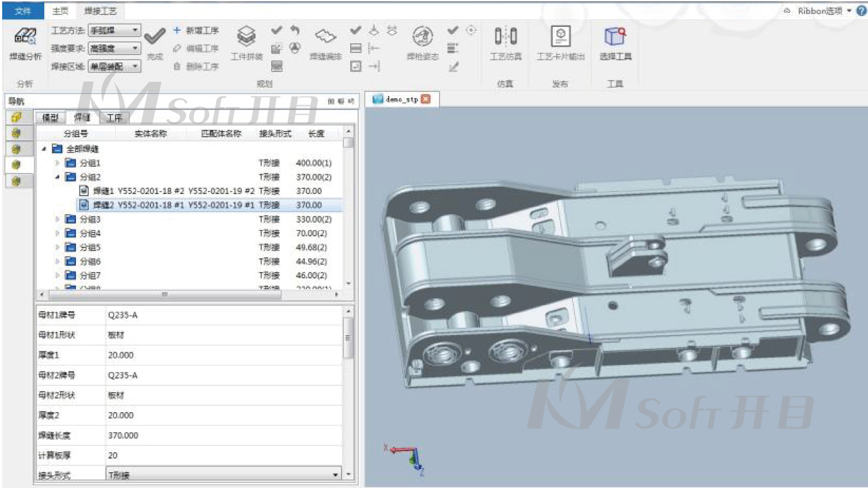Close the demo_stp document tab
Screen dimensions: 868x488
pyautogui.click(x=426, y=99)
